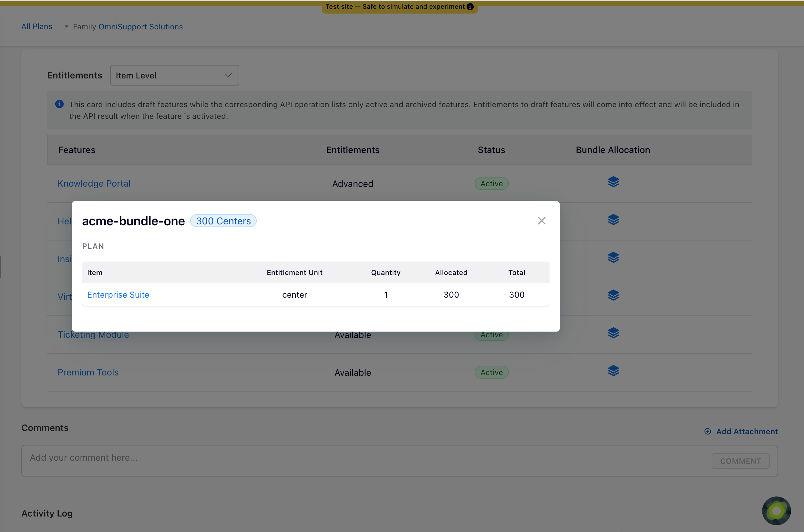The height and width of the screenshot is (532, 804).
Task: Open bundle allocation for Ticketing Module
Action: (x=613, y=333)
